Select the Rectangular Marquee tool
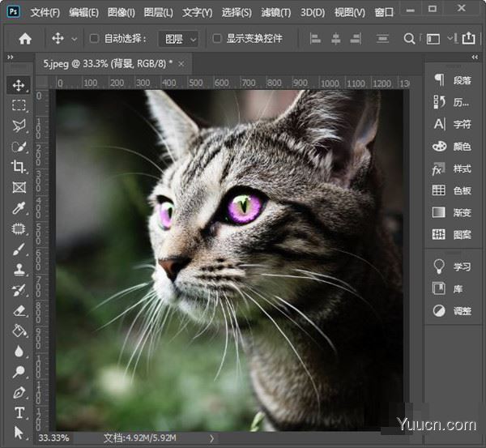The image size is (486, 448). 19,105
